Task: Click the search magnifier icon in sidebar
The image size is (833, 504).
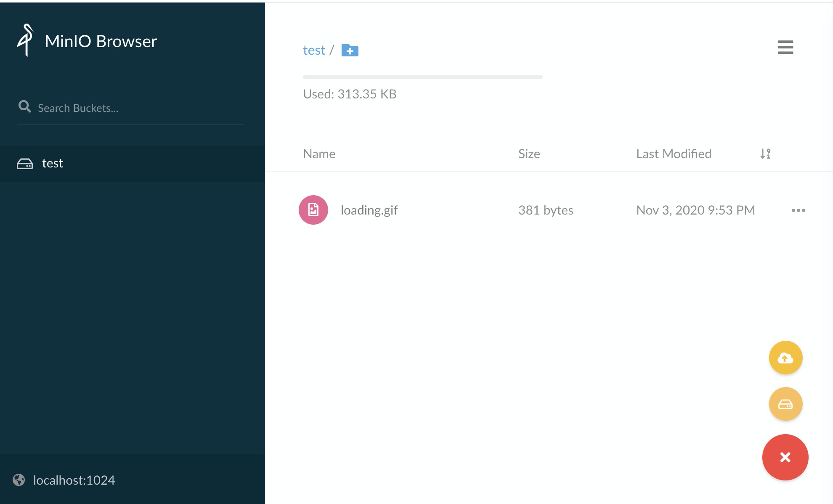Action: point(24,107)
